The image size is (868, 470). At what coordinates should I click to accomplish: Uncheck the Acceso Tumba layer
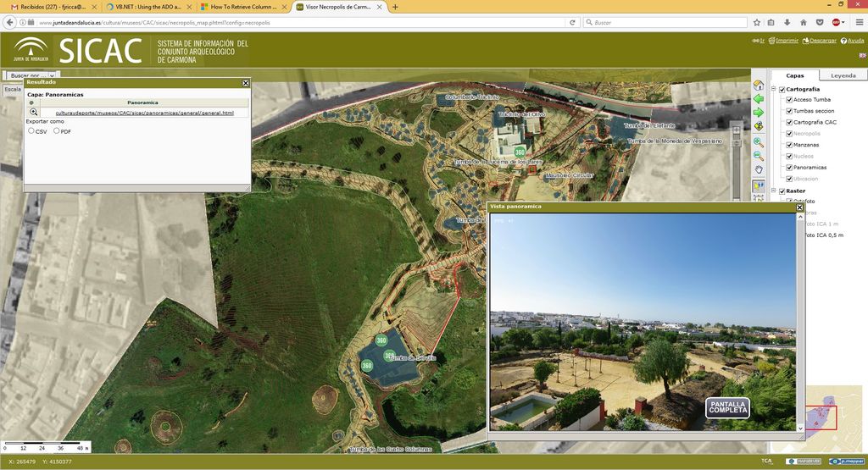tap(789, 100)
